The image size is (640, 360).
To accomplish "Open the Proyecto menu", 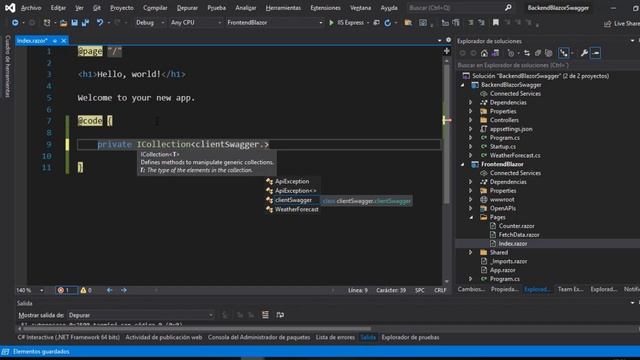I will click(x=122, y=8).
